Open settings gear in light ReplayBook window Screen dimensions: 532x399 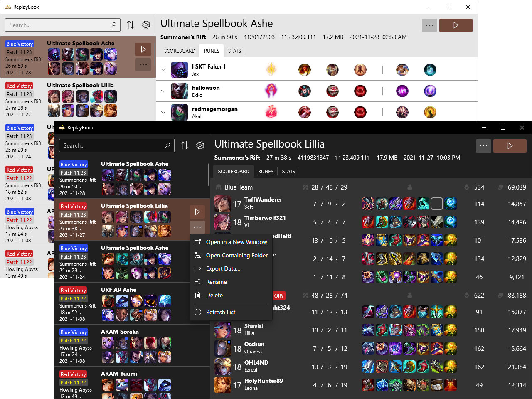[146, 25]
